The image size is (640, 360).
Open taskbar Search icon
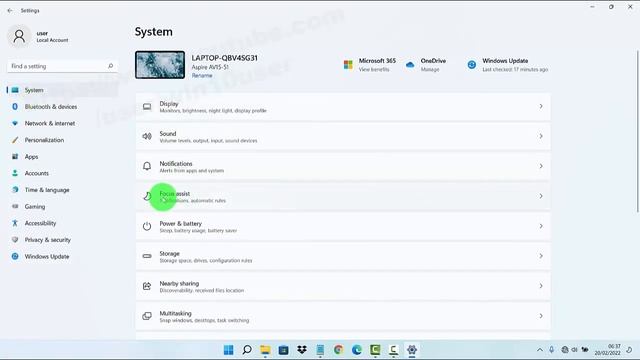[x=247, y=350]
